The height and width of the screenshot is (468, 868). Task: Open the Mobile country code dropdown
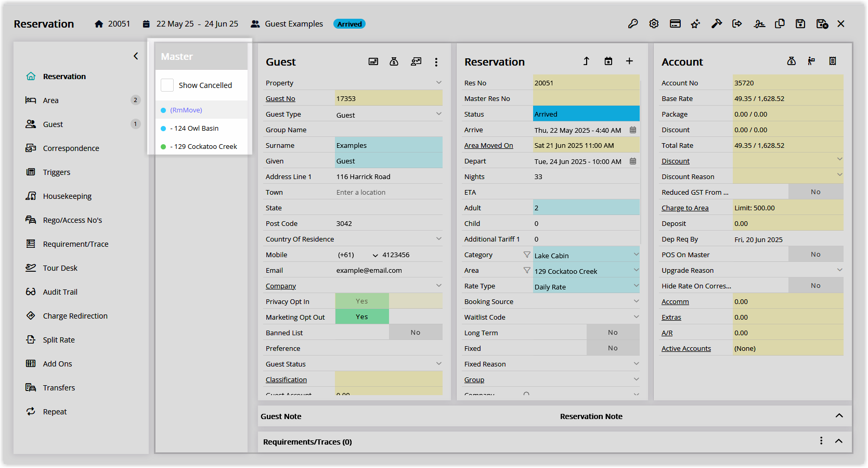375,255
